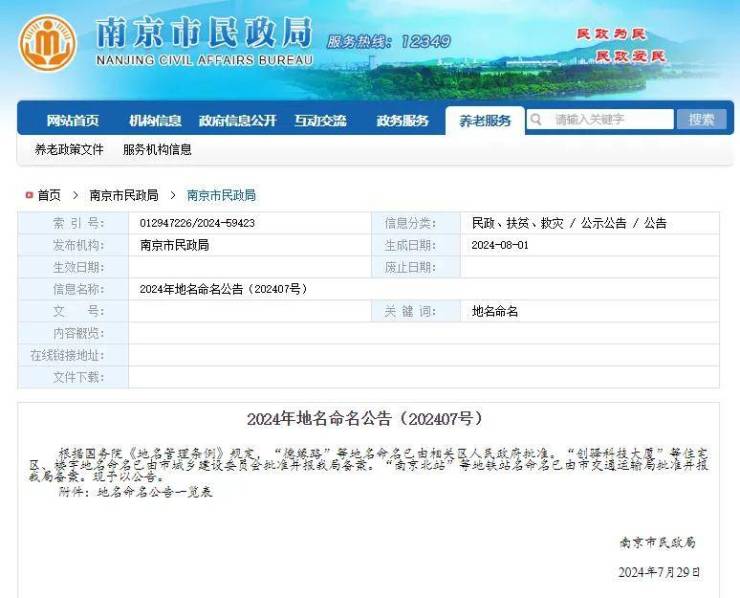The height and width of the screenshot is (598, 740).
Task: Click the black 南京市民政局 breadcrumb link
Action: [124, 195]
